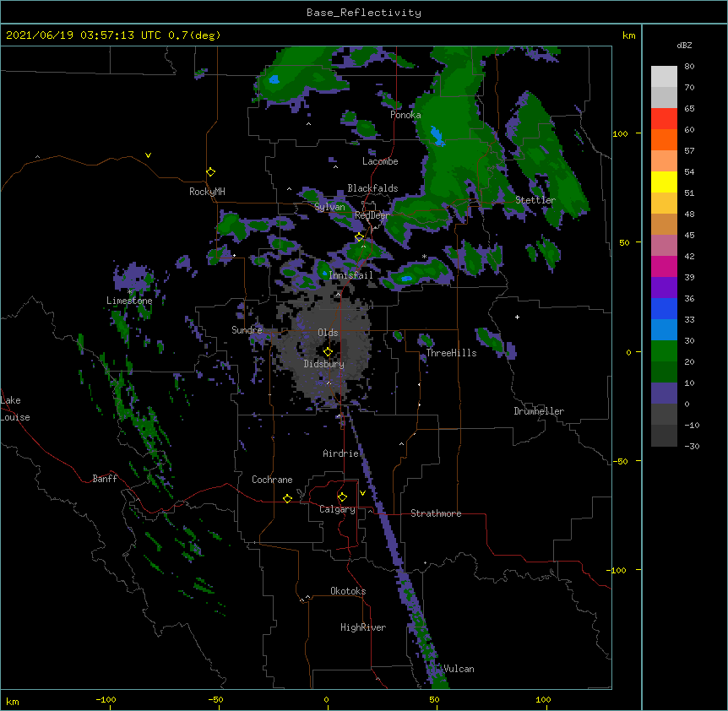728x711 pixels.
Task: Click the Strathmore city label
Action: coord(436,513)
